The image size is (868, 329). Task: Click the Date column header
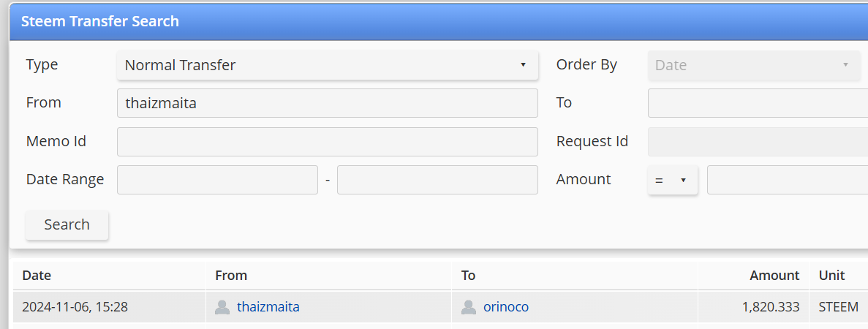37,276
